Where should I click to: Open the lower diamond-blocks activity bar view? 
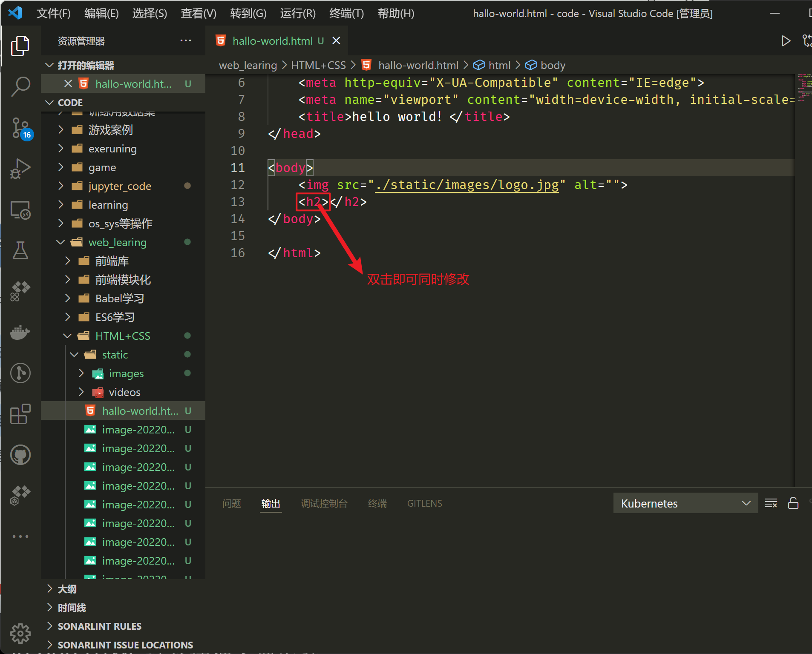pyautogui.click(x=20, y=496)
